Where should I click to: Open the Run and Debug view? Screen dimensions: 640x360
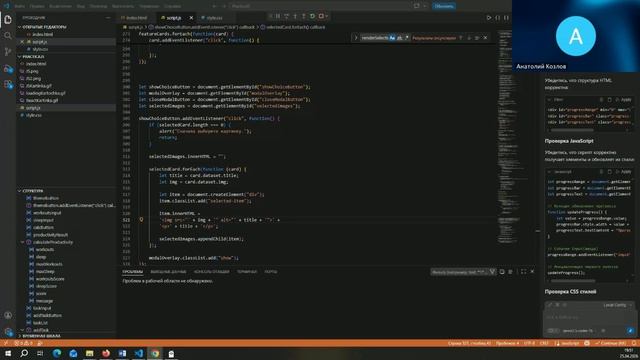pos(8,68)
